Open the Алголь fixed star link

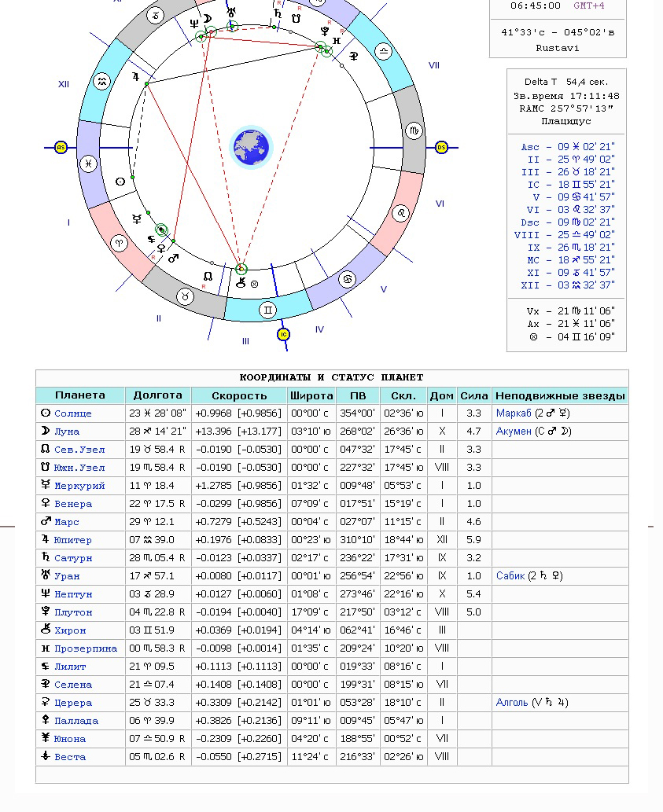(512, 703)
